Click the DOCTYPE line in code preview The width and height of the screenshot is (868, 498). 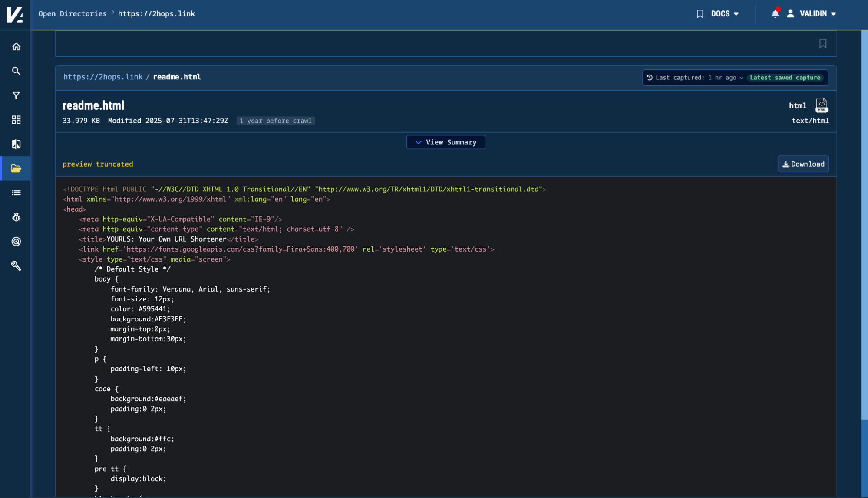pos(304,189)
